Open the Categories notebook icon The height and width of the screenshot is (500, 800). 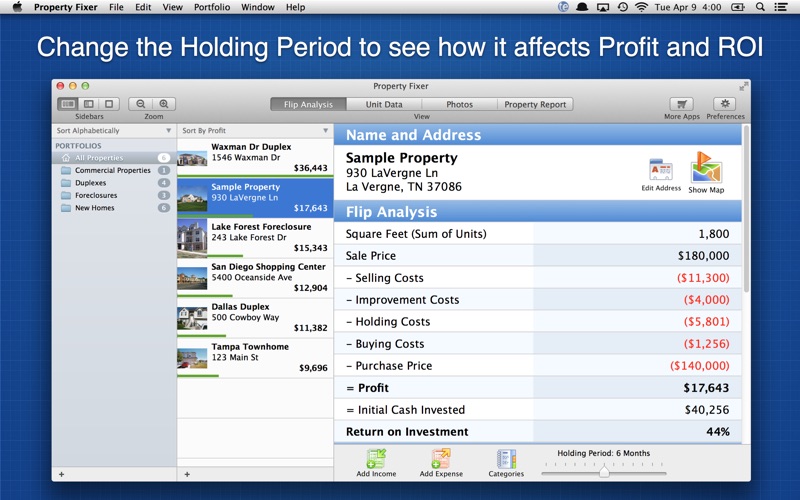tap(506, 459)
